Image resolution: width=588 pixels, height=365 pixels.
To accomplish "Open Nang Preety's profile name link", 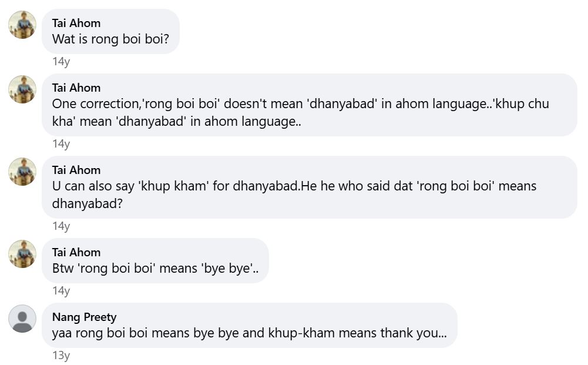I will click(x=85, y=317).
